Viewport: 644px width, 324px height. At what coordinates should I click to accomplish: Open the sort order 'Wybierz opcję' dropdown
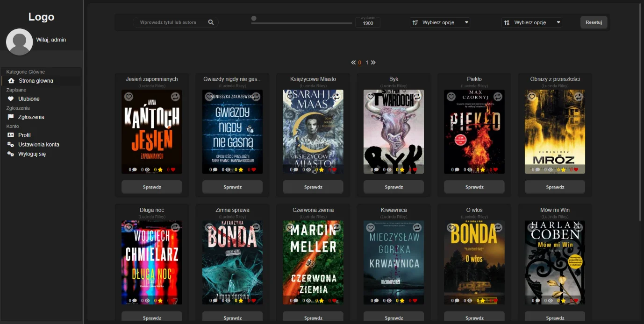point(440,22)
